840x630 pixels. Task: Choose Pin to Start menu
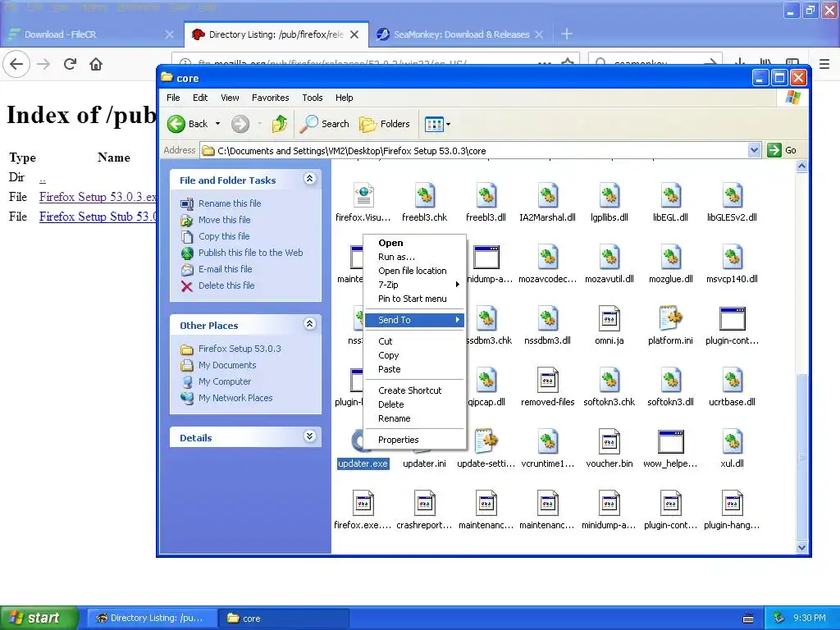coord(414,299)
